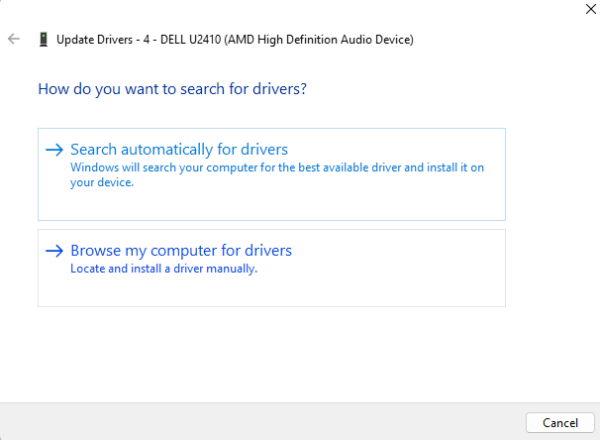Click the 'Locate and install a driver manually.' text

[x=164, y=269]
